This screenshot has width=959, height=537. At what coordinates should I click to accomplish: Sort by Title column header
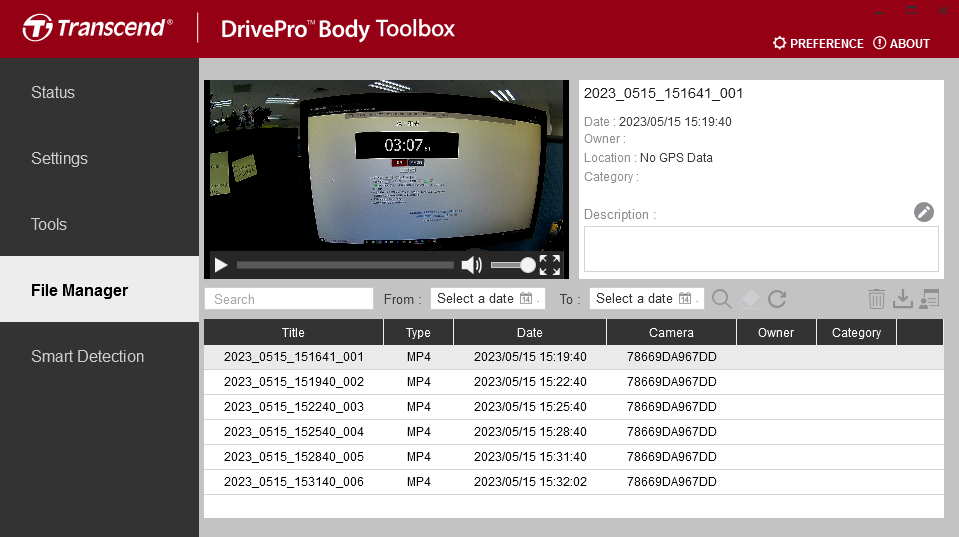[x=294, y=333]
